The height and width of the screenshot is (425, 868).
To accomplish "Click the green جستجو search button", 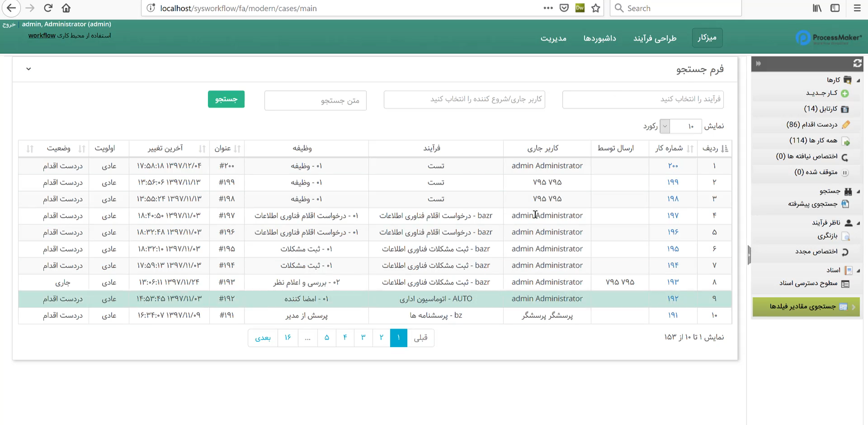I will coord(226,99).
